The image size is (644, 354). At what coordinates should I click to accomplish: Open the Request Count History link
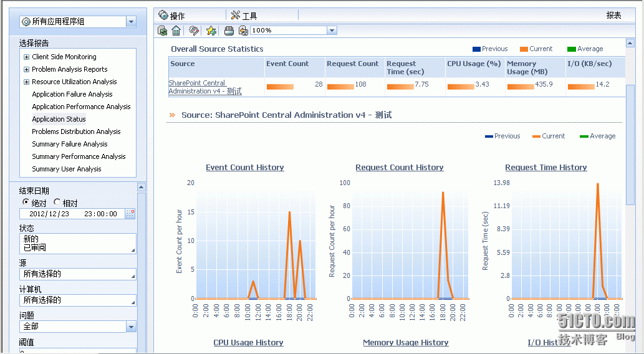[x=399, y=168]
